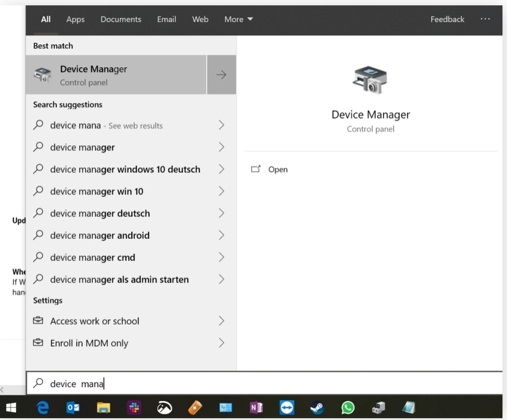Image resolution: width=507 pixels, height=420 pixels.
Task: Click the blue notepad taskbar icon
Action: (409, 408)
